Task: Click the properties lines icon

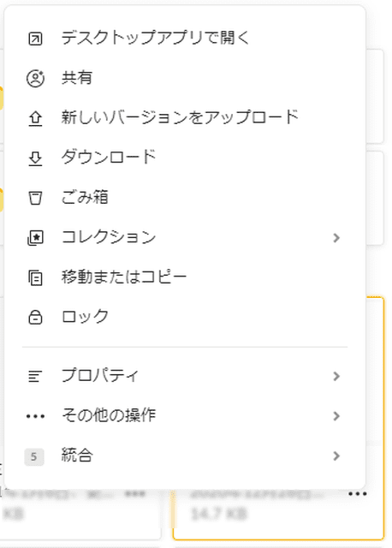Action: [x=34, y=376]
